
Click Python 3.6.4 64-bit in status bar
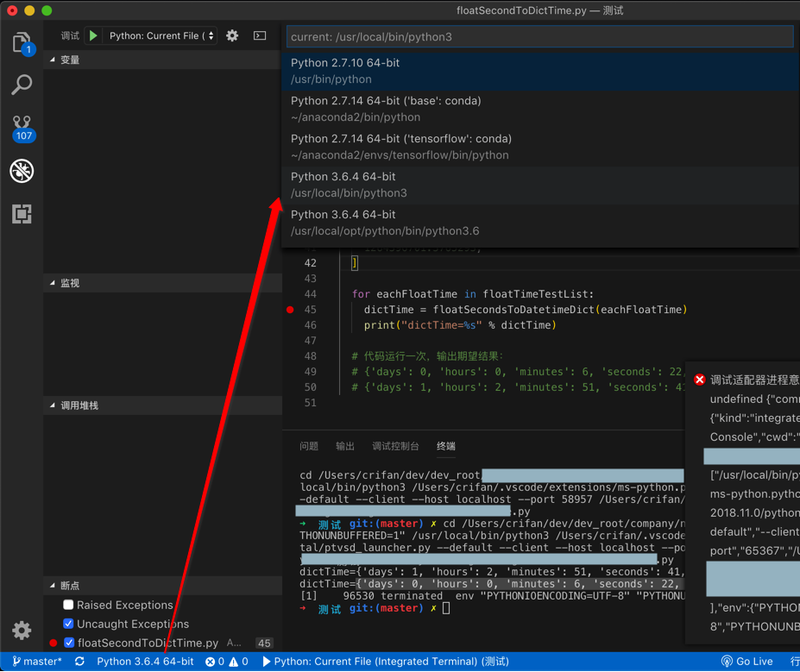point(145,662)
